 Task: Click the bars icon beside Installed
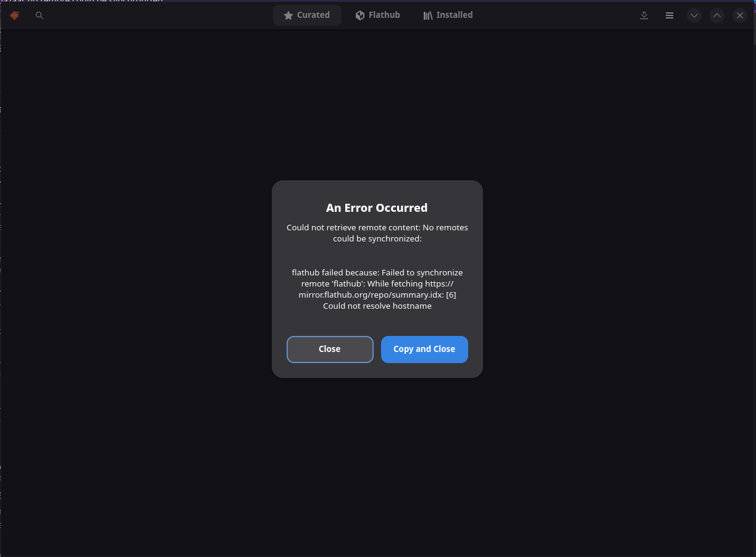(x=427, y=15)
